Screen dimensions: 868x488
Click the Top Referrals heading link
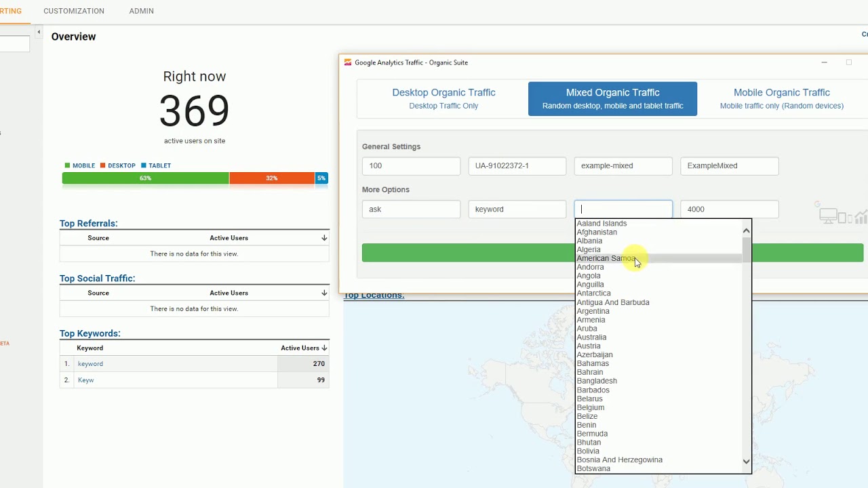click(x=88, y=224)
